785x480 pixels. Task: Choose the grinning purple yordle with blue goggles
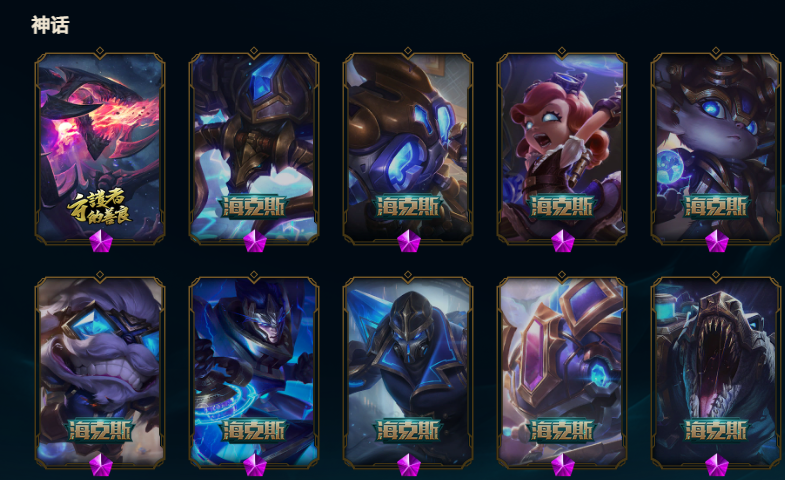click(x=100, y=372)
